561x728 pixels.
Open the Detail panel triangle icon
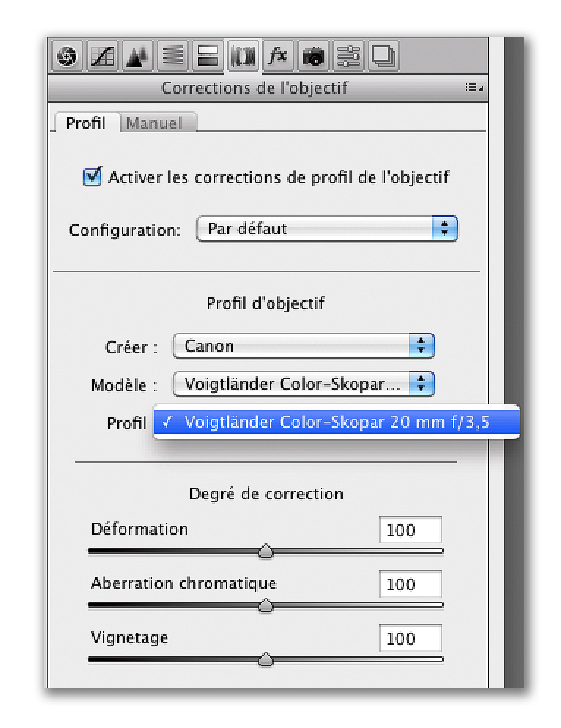click(x=138, y=56)
